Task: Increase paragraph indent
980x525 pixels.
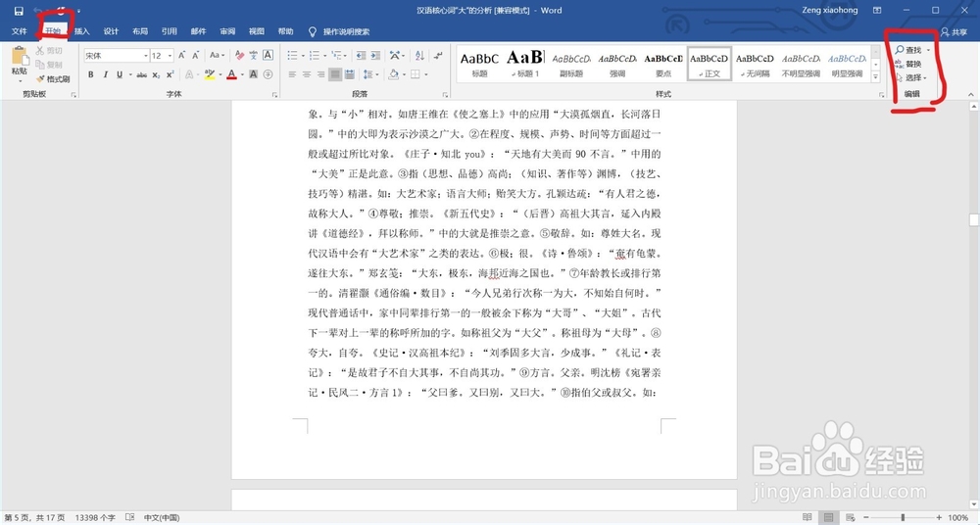Action: [x=375, y=56]
